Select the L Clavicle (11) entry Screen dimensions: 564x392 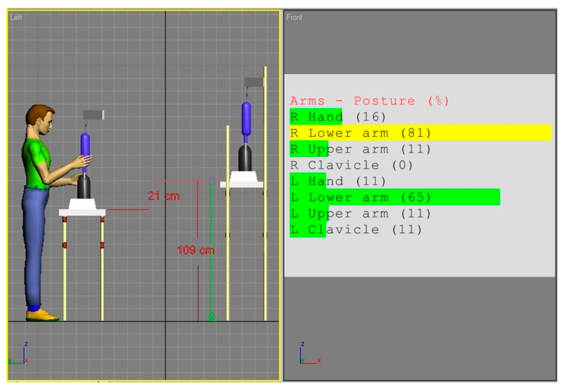pyautogui.click(x=355, y=230)
